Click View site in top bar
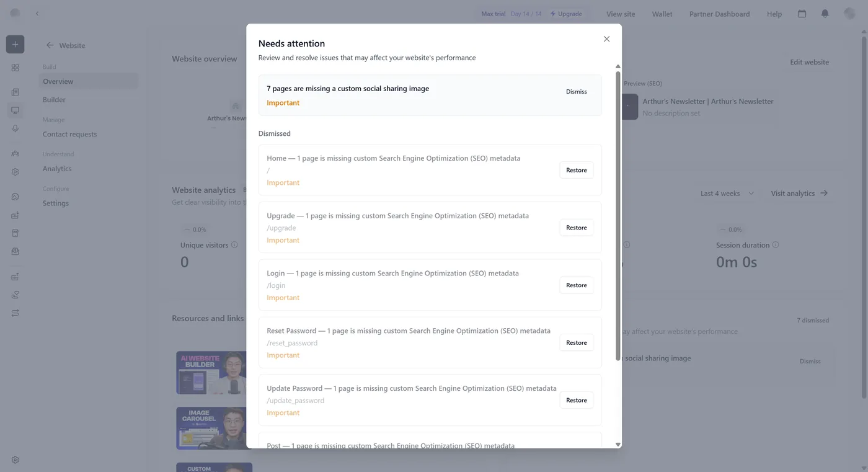 (621, 14)
